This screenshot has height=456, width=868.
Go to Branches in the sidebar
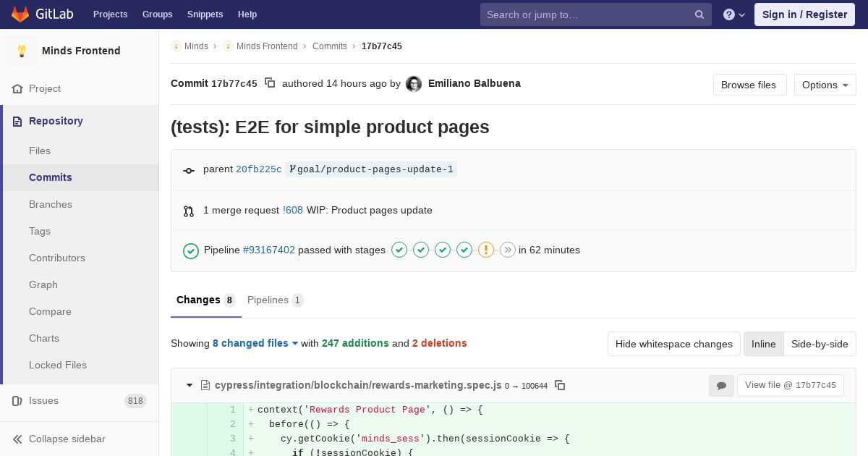pyautogui.click(x=81, y=204)
